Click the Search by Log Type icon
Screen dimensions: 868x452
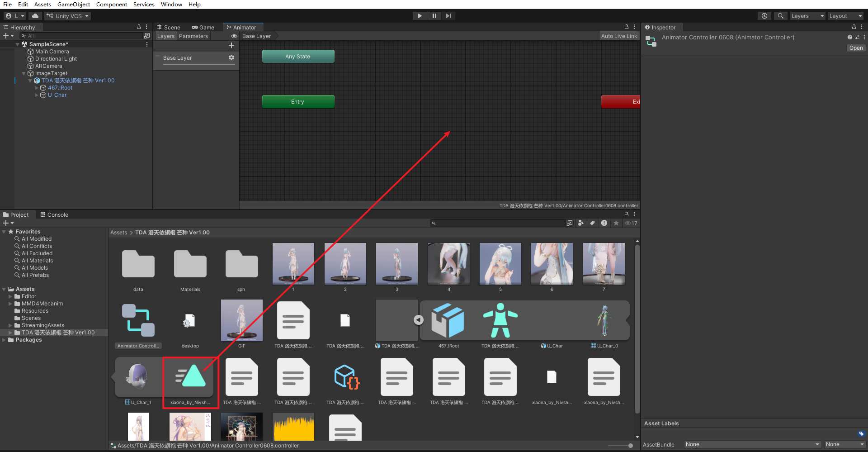[604, 223]
